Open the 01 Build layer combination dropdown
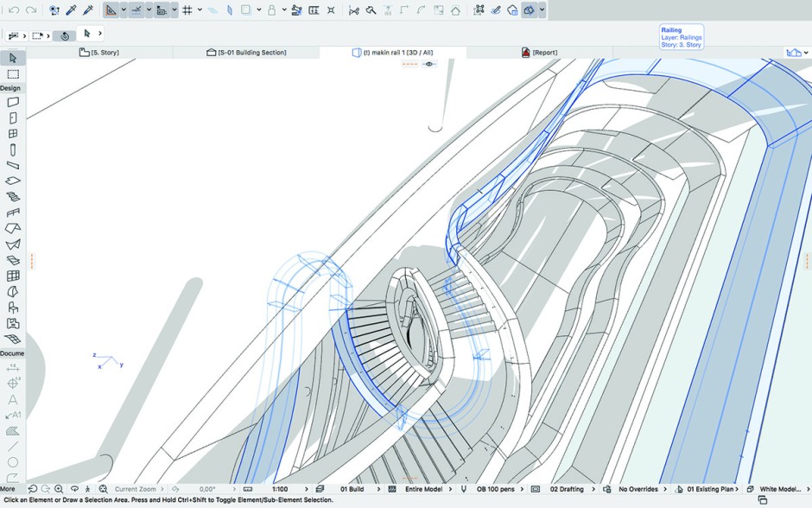812x508 pixels. pyautogui.click(x=352, y=489)
